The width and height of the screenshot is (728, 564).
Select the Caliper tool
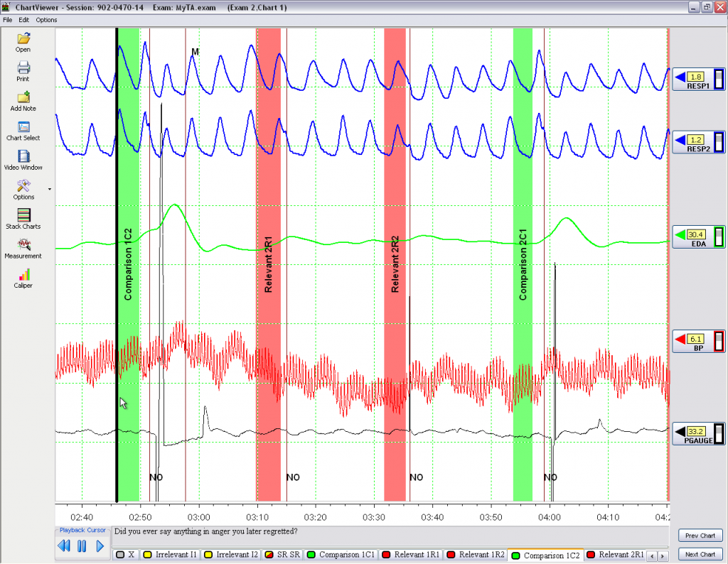tap(23, 275)
